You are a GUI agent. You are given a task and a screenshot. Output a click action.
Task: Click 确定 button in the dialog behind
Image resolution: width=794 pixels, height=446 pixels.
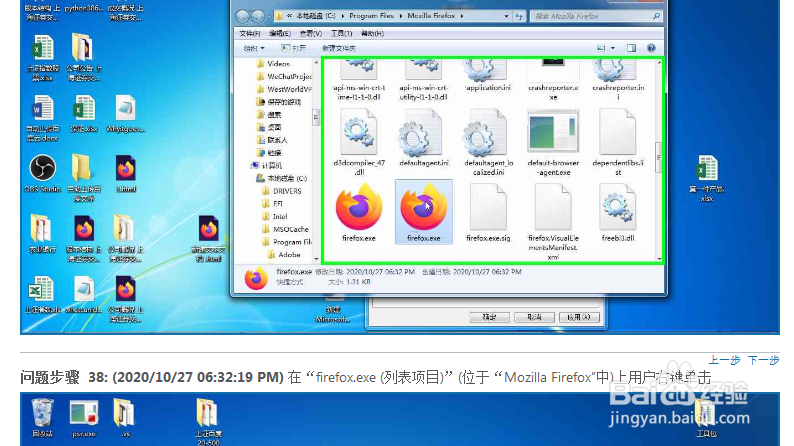pyautogui.click(x=489, y=317)
